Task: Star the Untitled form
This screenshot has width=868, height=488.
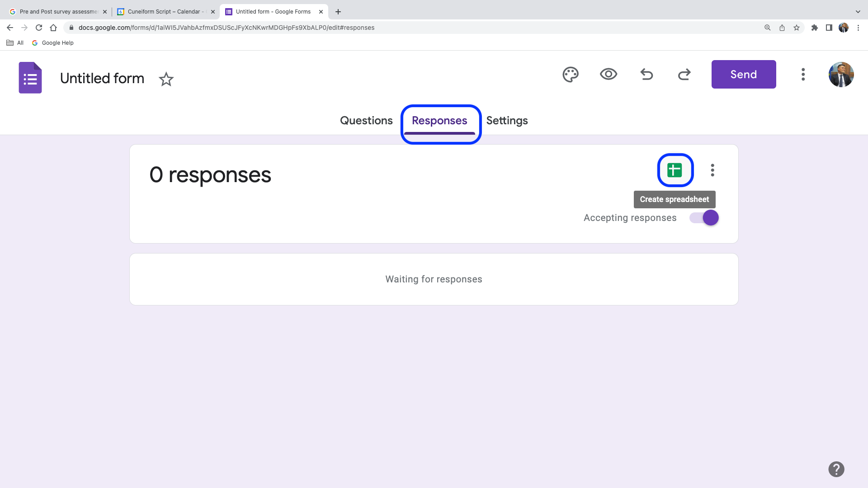Action: pyautogui.click(x=166, y=80)
